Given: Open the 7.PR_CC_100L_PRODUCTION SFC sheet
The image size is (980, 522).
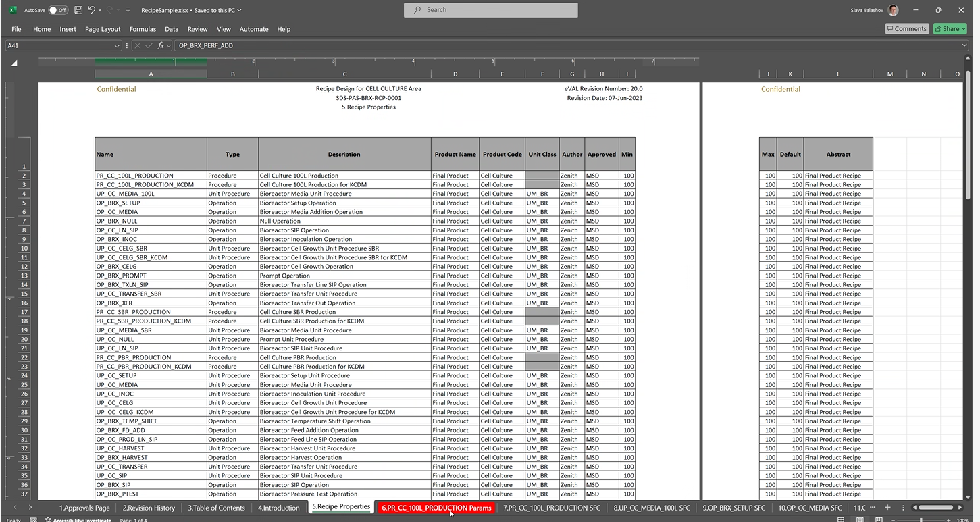Looking at the screenshot, I should tap(552, 508).
